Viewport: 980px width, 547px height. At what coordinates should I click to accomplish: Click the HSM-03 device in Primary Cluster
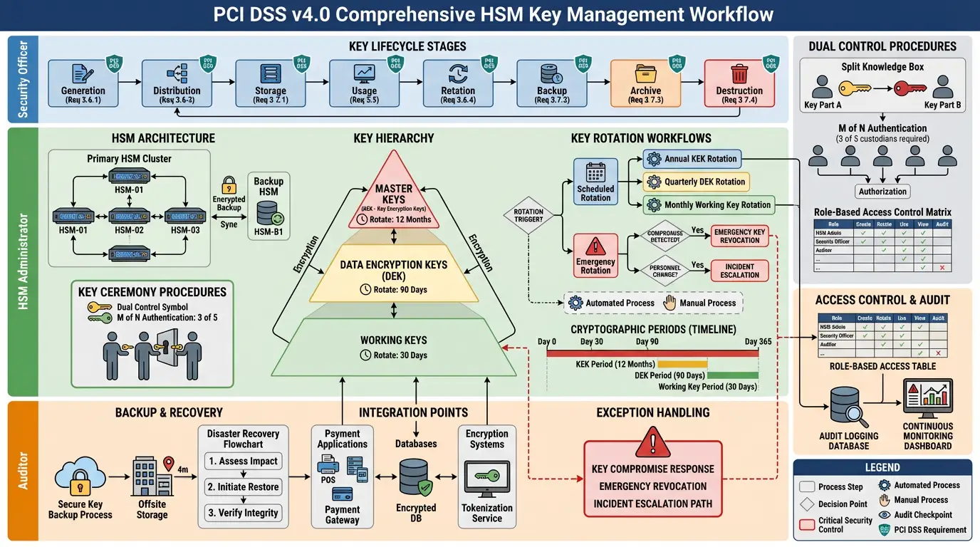click(185, 217)
